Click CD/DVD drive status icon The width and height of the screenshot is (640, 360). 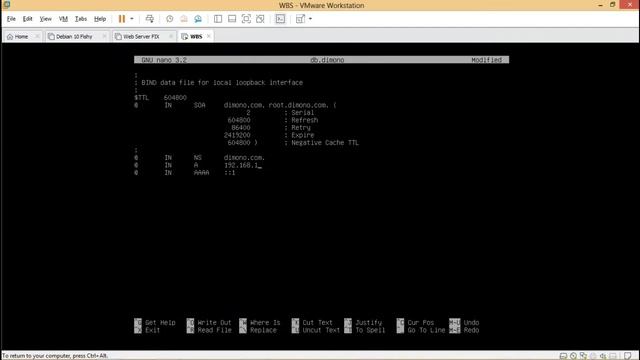573,356
